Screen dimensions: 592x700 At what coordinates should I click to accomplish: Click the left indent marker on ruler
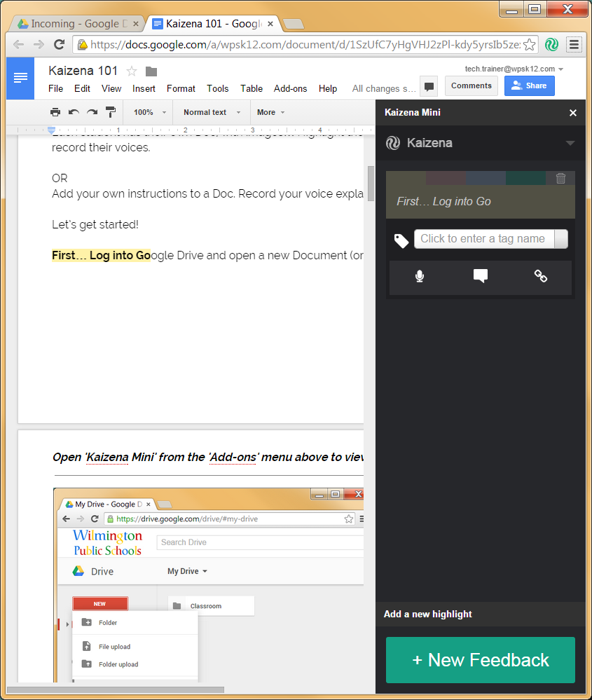coord(51,130)
